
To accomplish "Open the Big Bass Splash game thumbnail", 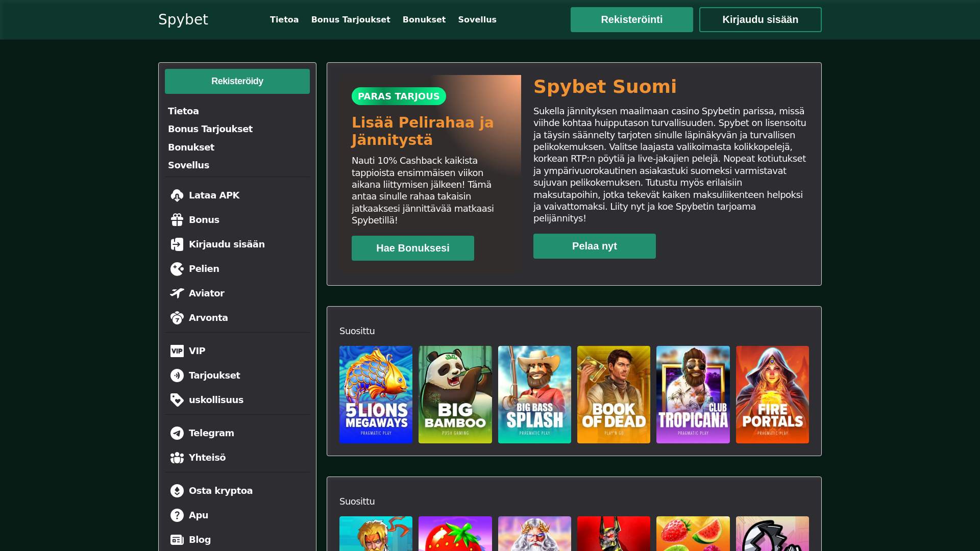I will [534, 394].
